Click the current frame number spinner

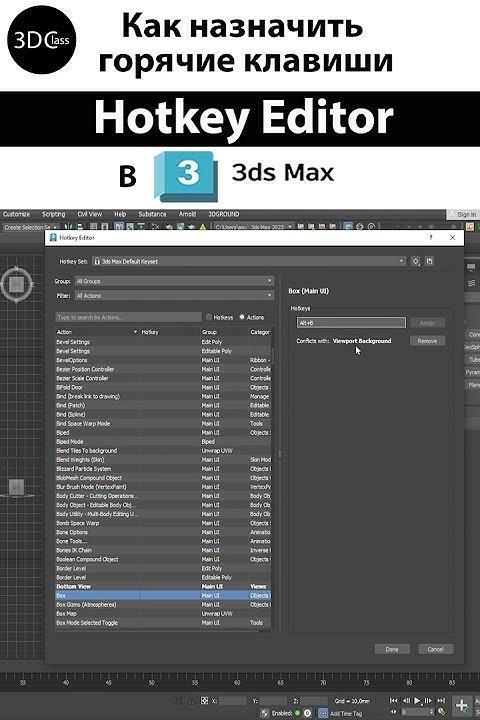417,712
